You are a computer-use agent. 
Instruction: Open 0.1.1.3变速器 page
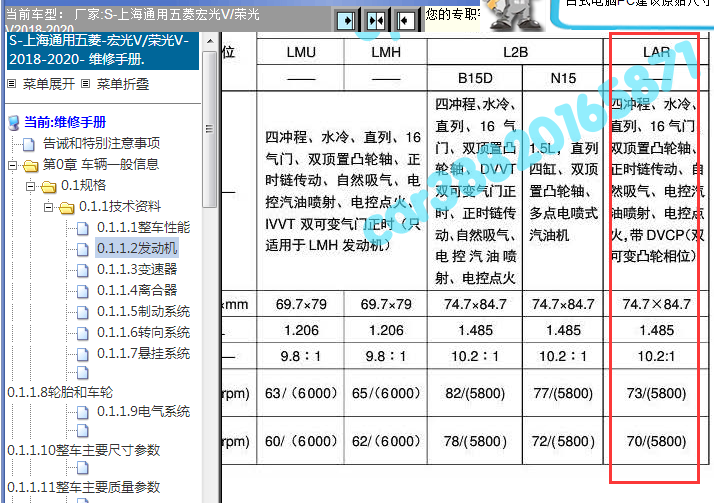tap(137, 269)
